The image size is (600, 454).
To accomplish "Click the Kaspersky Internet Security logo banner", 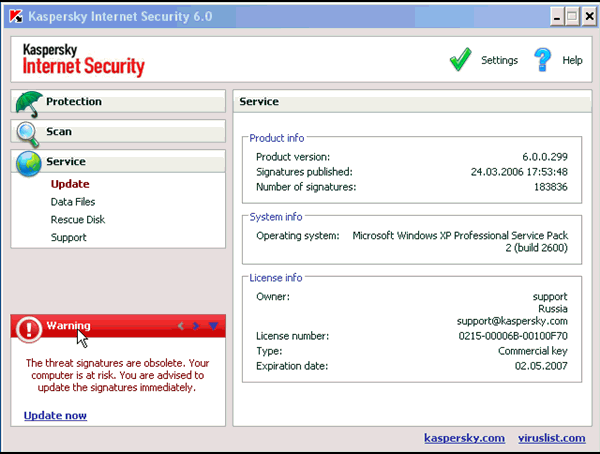I will 83,60.
